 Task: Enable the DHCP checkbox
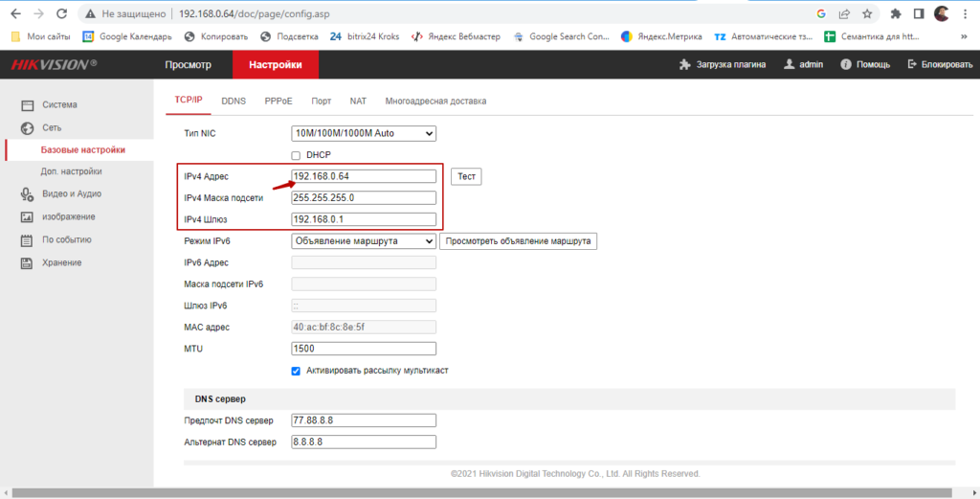(x=296, y=155)
